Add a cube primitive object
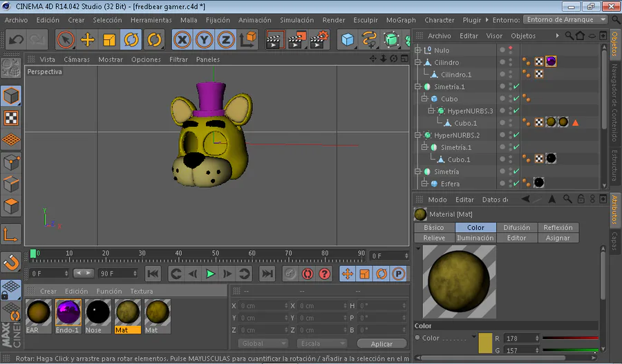This screenshot has width=622, height=364. pos(348,39)
